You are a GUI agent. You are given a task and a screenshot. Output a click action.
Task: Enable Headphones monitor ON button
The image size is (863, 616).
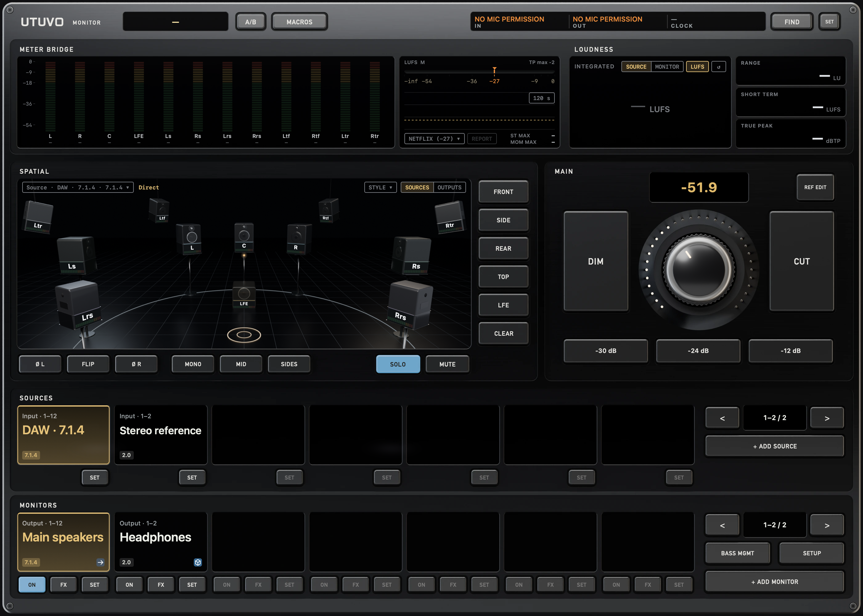tap(129, 585)
